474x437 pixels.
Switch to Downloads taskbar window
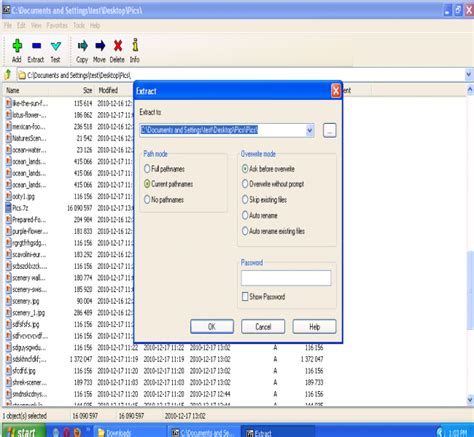(x=129, y=432)
